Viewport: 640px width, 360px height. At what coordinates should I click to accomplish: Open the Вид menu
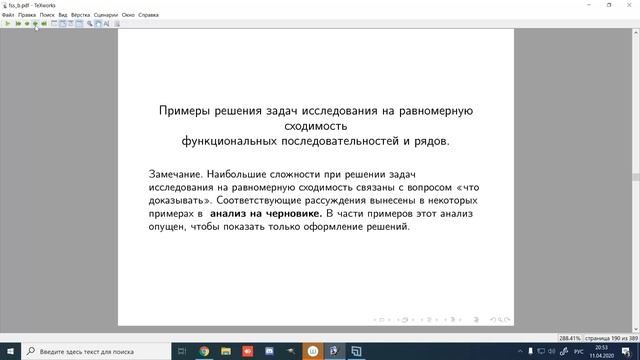pos(63,15)
